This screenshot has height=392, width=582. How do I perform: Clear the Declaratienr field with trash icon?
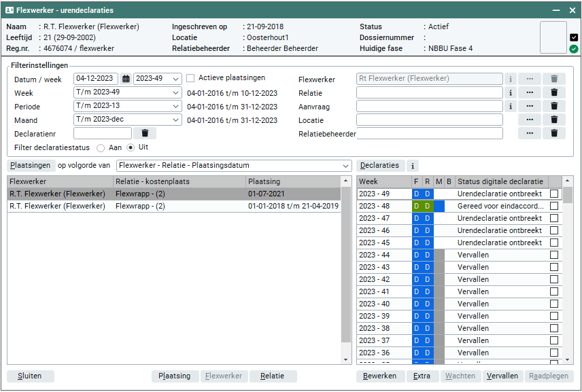tap(145, 133)
